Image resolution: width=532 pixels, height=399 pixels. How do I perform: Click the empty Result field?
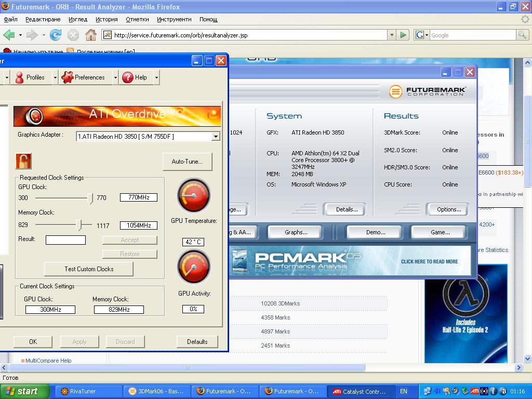click(x=65, y=240)
